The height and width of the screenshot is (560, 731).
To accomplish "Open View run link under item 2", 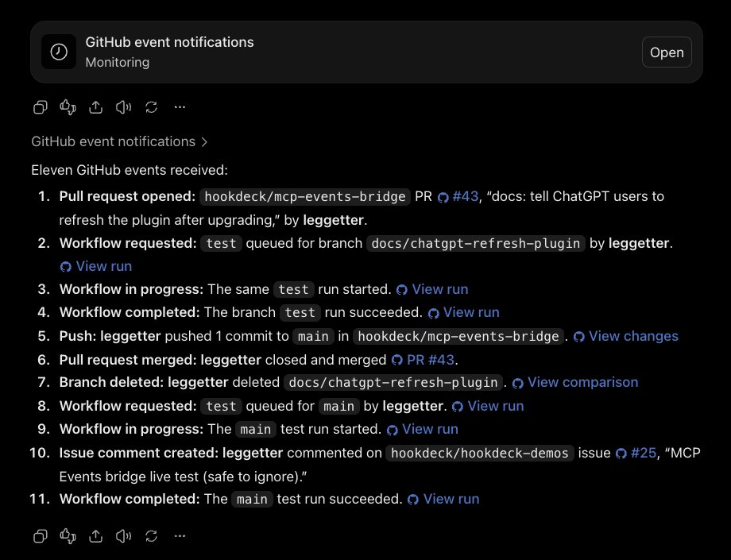I will (x=96, y=266).
